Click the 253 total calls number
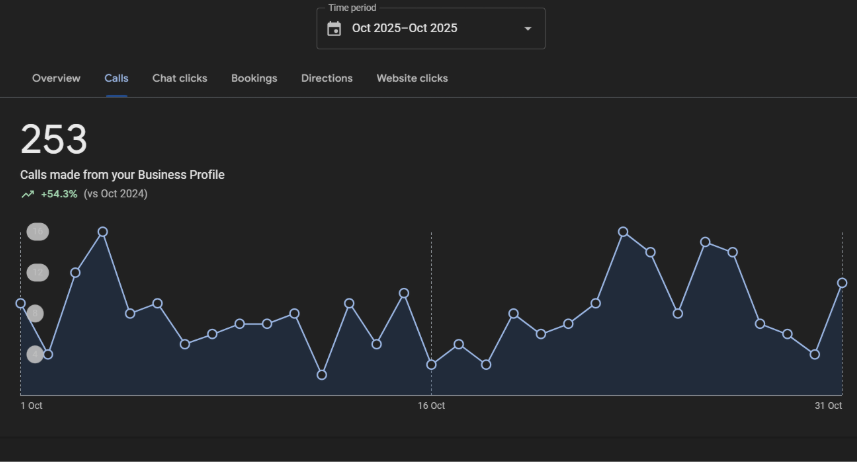 pyautogui.click(x=54, y=139)
